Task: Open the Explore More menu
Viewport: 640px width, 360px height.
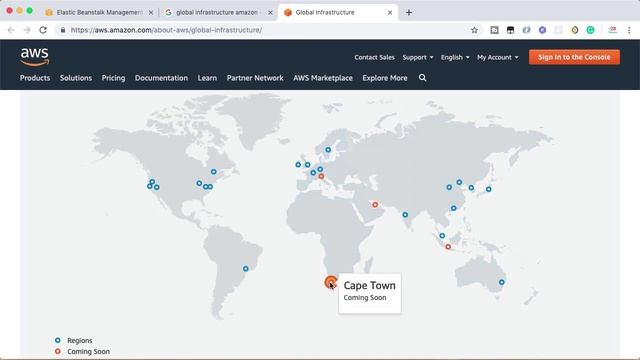Action: pyautogui.click(x=385, y=78)
